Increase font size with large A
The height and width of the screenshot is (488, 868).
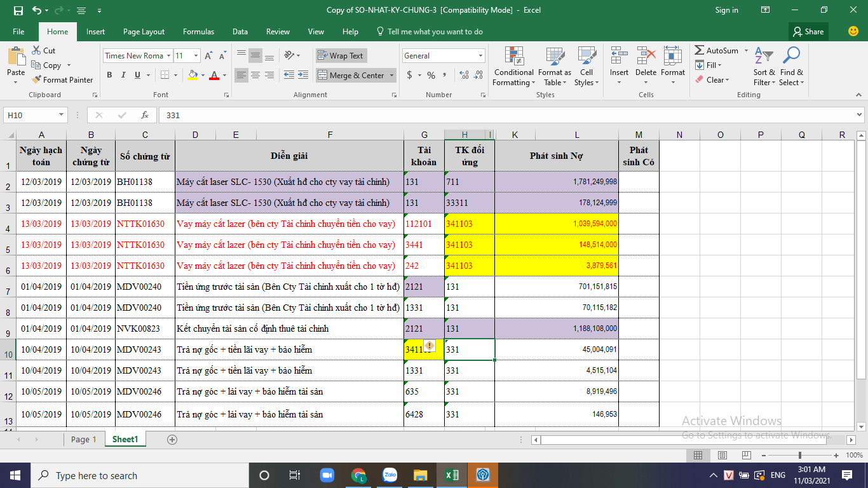click(x=209, y=56)
